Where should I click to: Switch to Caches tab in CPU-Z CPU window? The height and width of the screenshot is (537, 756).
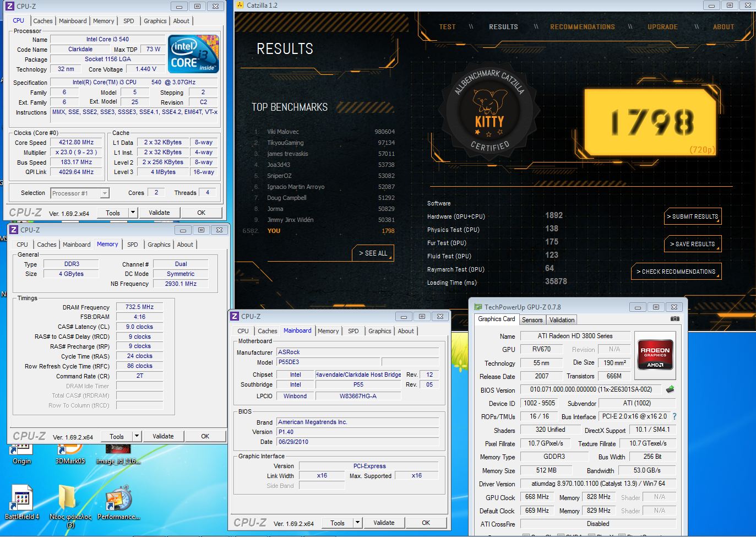click(x=42, y=21)
